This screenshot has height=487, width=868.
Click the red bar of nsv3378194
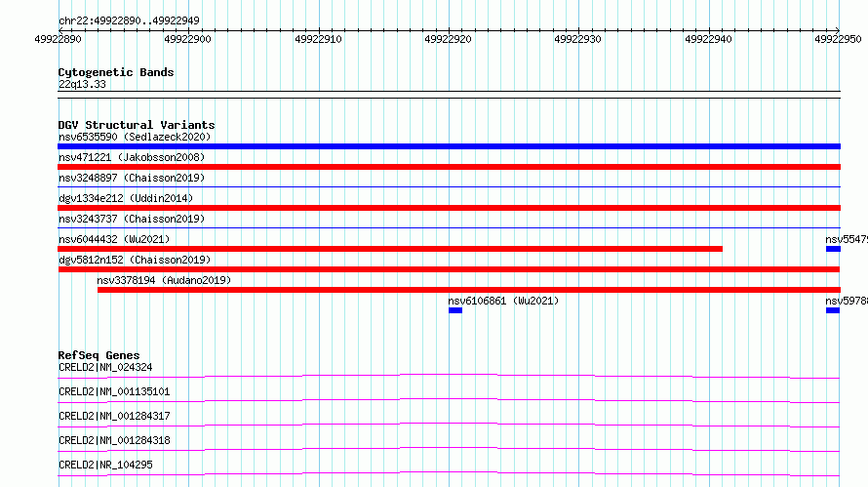(469, 290)
